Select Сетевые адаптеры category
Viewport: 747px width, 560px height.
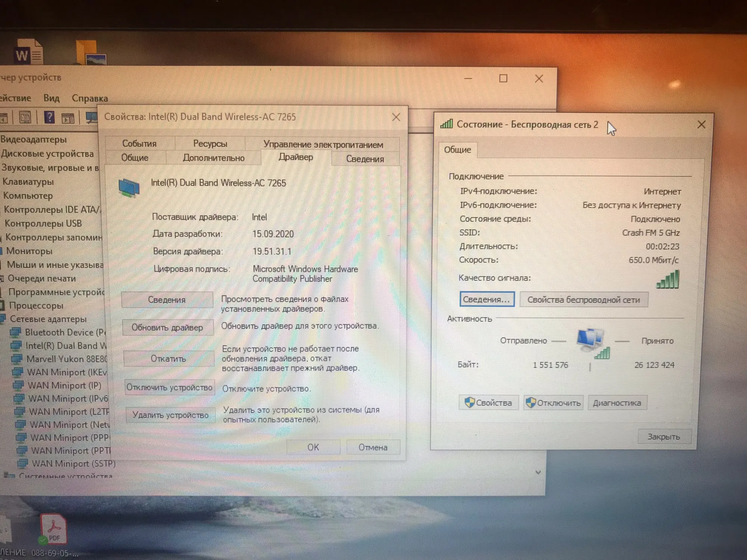[x=48, y=319]
